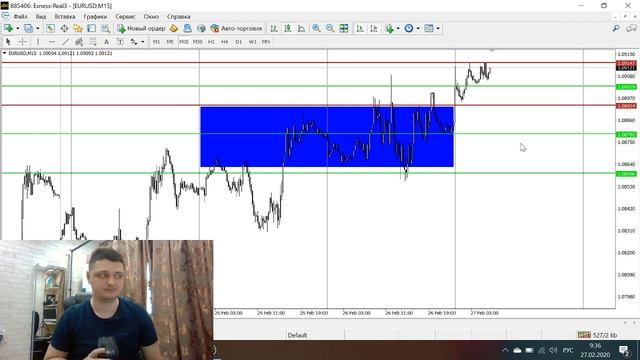640x360 pixels.
Task: Click the 527/2 kb connection status
Action: tap(598, 335)
